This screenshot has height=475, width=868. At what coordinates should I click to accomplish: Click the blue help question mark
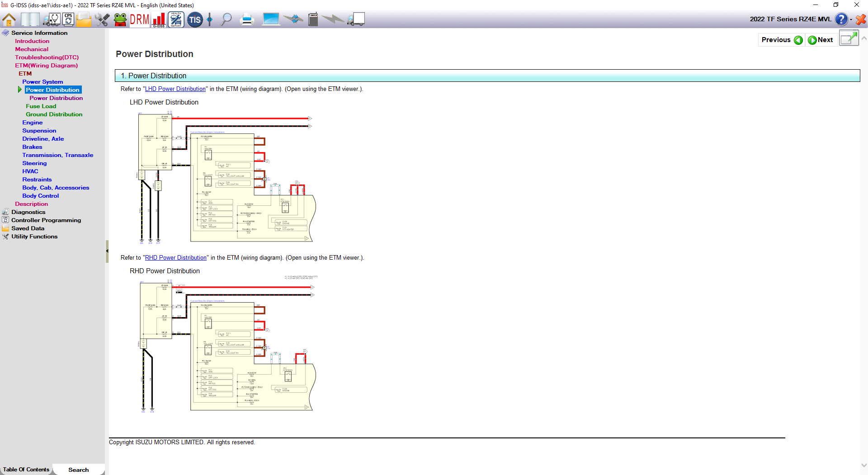pyautogui.click(x=841, y=19)
